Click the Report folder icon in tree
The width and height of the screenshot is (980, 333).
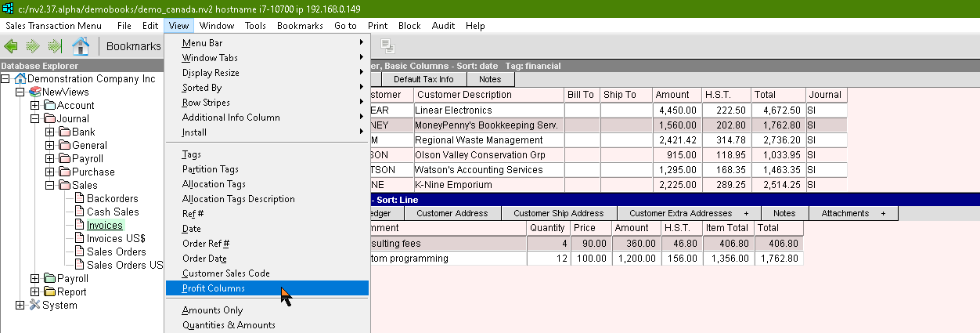(x=49, y=291)
